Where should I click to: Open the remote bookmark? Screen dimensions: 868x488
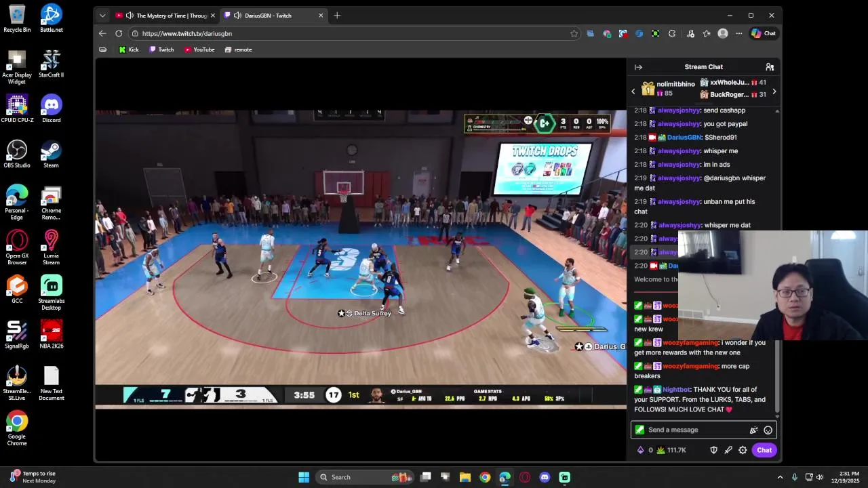[238, 49]
